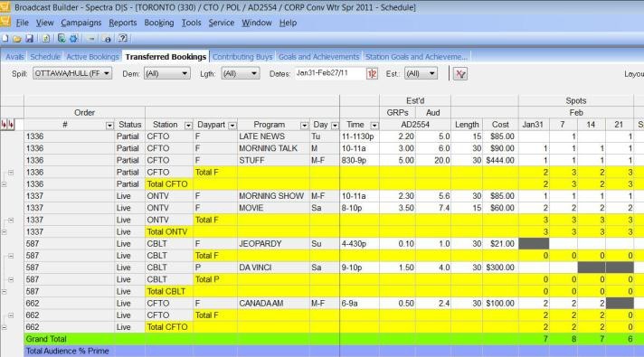Click the Dates field showing Jan31-Feb27/11
The image size is (644, 357).
(330, 73)
